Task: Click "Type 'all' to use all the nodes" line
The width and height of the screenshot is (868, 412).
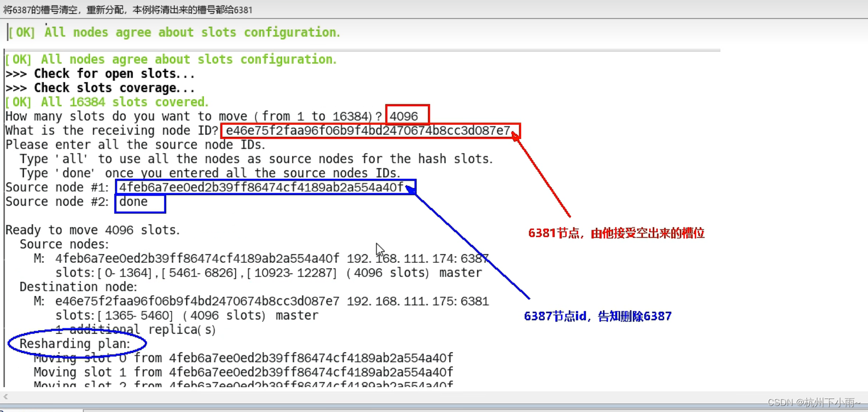Action: point(256,159)
